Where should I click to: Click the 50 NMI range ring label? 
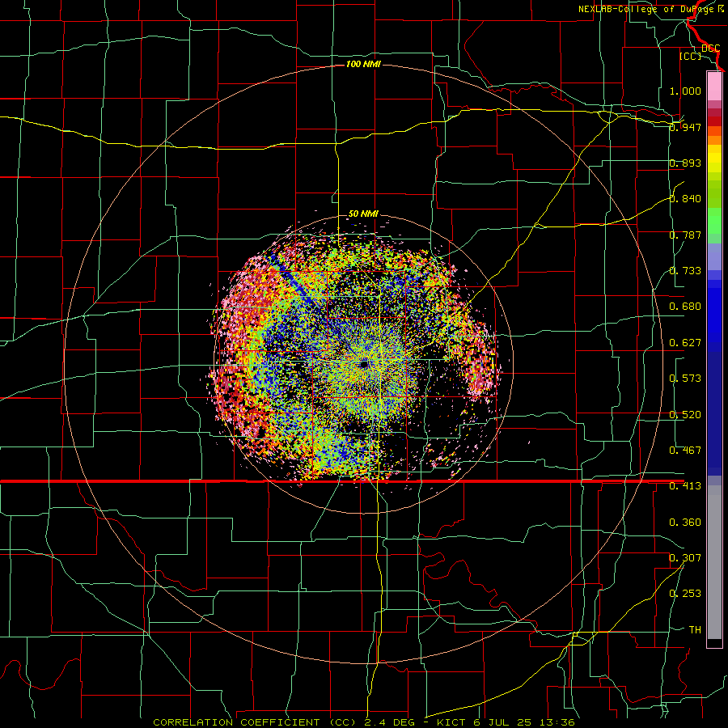(x=363, y=214)
